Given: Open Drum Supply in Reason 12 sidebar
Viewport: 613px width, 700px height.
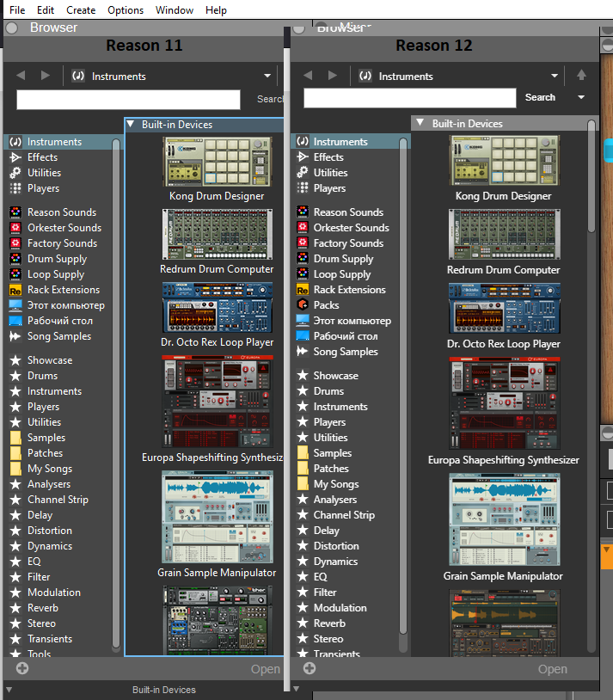Looking at the screenshot, I should (x=343, y=259).
